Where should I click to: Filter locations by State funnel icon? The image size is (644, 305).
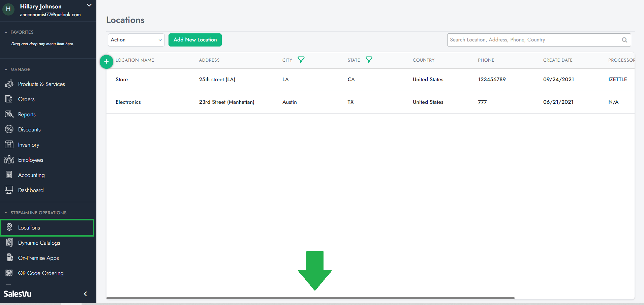point(369,60)
